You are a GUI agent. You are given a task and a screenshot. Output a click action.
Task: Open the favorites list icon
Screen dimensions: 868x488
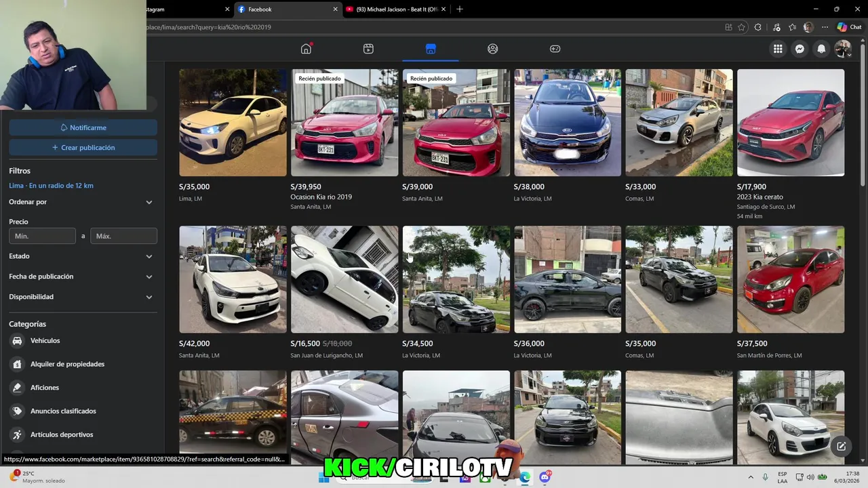792,27
